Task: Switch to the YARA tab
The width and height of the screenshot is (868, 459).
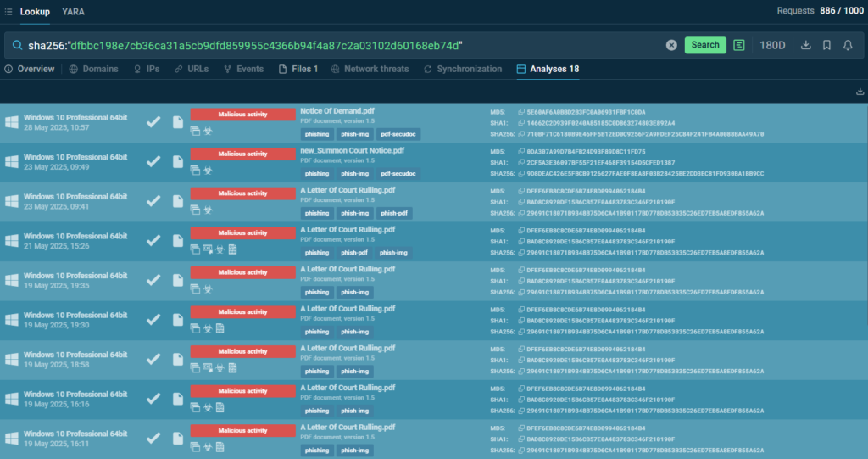Action: [73, 12]
